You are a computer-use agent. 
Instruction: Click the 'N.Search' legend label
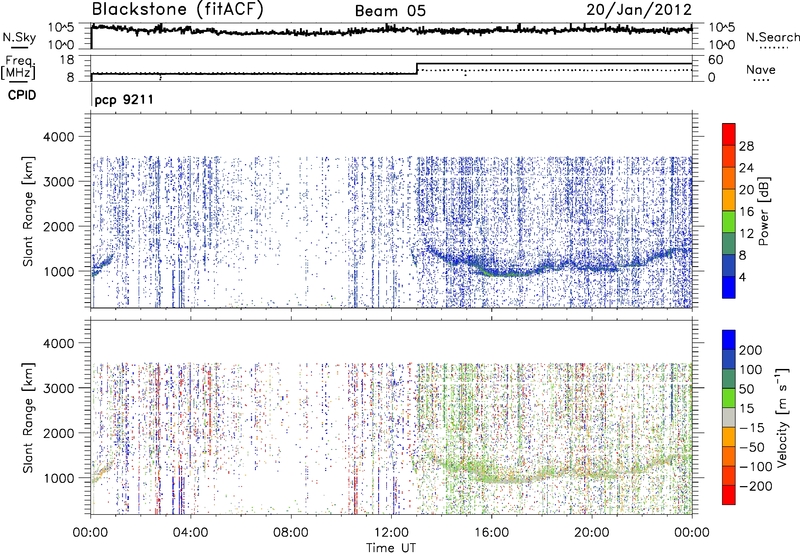tap(772, 37)
